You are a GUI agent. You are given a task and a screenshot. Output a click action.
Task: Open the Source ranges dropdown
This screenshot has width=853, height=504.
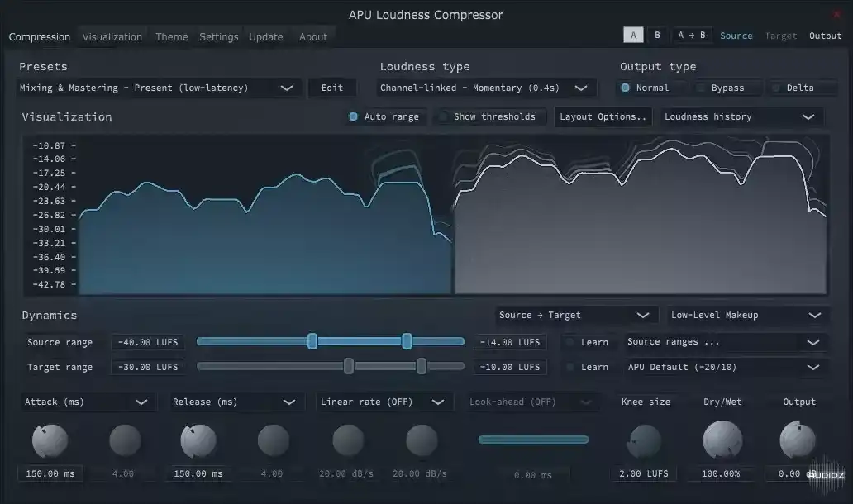[x=726, y=341]
